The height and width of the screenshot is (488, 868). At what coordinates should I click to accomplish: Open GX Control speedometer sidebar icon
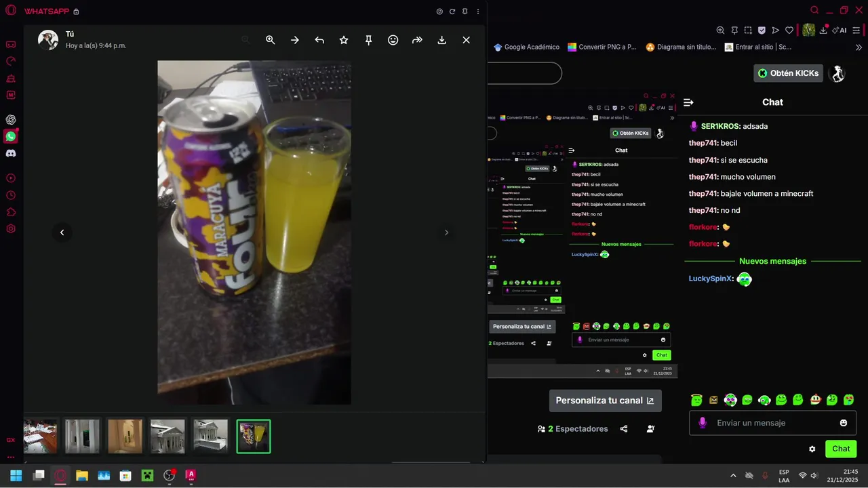pyautogui.click(x=11, y=61)
